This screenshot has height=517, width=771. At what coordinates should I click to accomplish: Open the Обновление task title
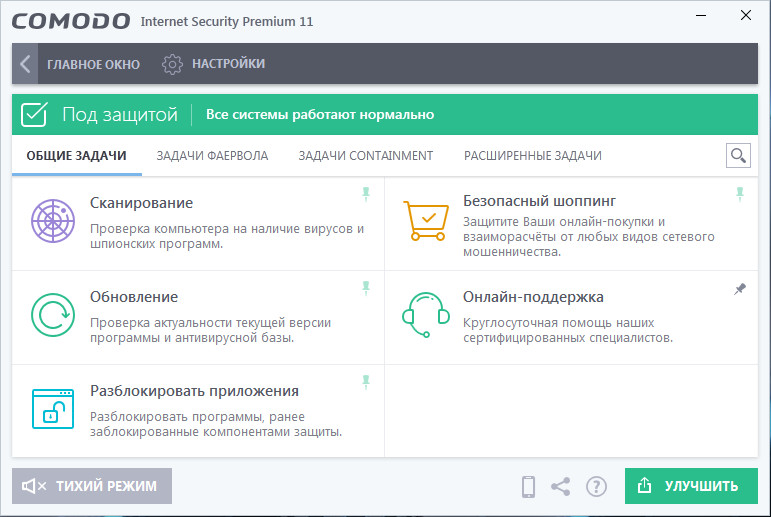134,297
